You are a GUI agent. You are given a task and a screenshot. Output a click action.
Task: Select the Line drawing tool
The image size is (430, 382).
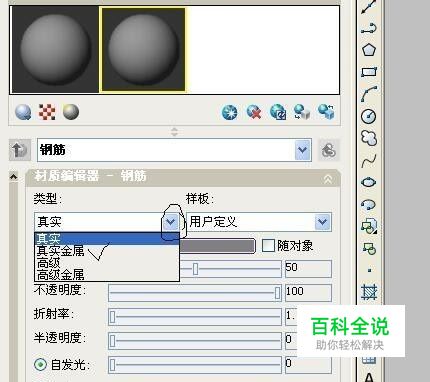pyautogui.click(x=369, y=7)
